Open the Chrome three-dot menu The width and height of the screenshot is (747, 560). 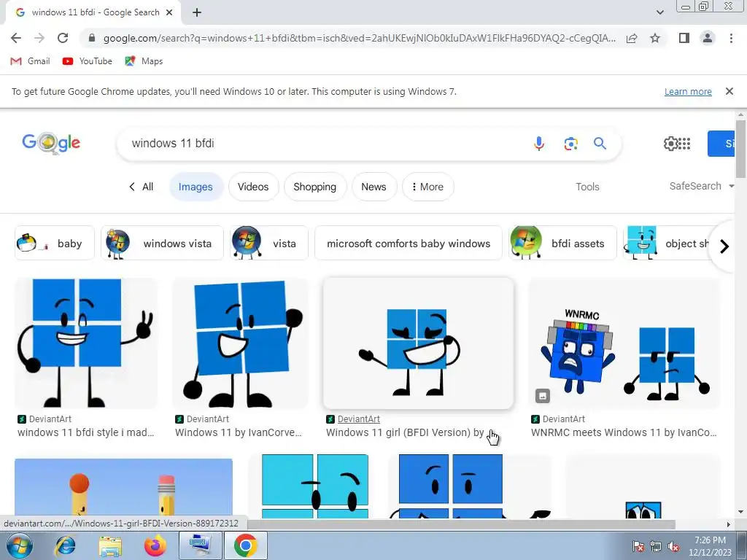[x=731, y=38]
